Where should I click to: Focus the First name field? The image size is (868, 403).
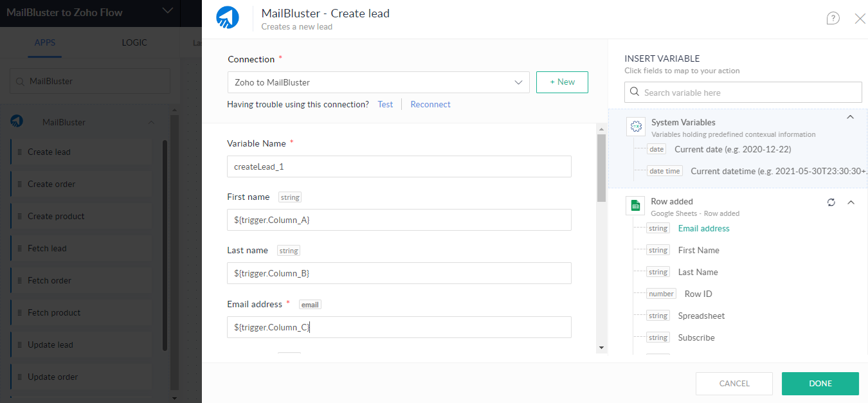(399, 220)
